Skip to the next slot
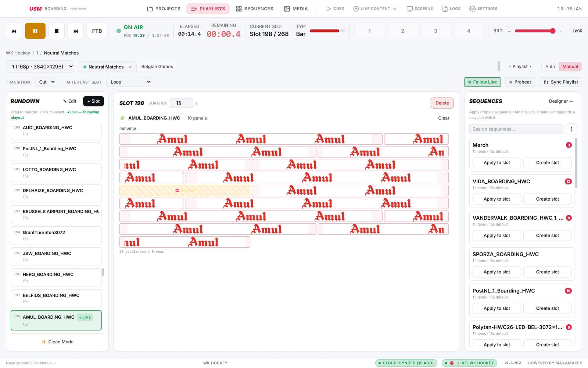Image resolution: width=588 pixels, height=368 pixels. click(x=76, y=31)
